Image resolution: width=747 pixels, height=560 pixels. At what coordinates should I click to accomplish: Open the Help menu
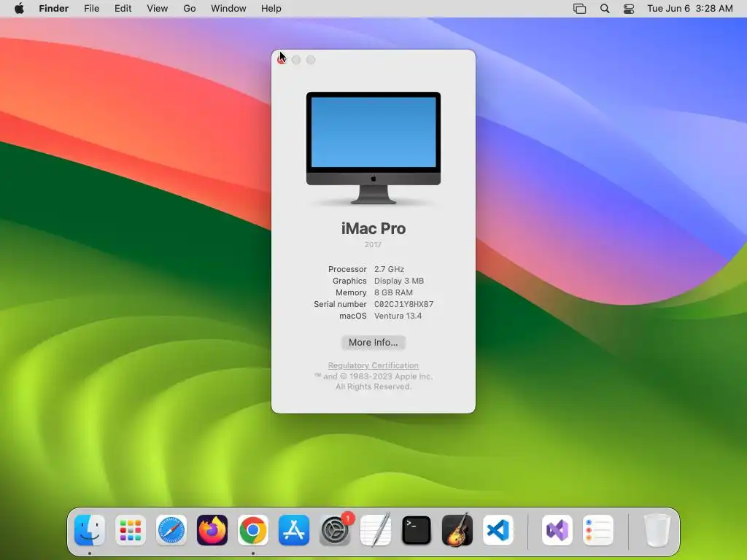(271, 9)
